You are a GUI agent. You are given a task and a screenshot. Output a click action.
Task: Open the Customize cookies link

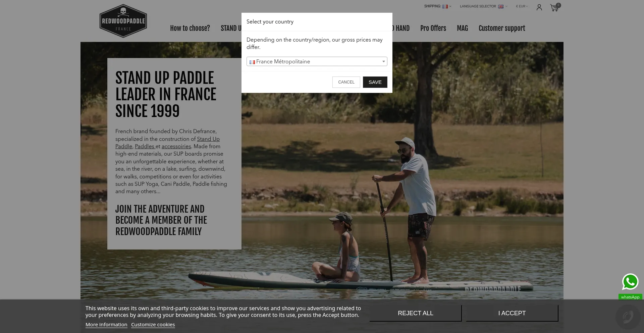(x=153, y=325)
